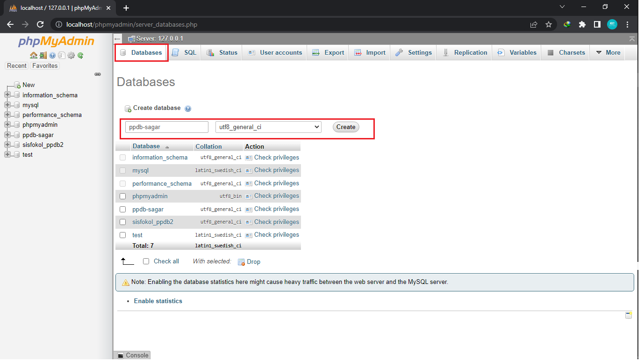Click the page-top chevron icon right of the Server bar

click(x=632, y=39)
